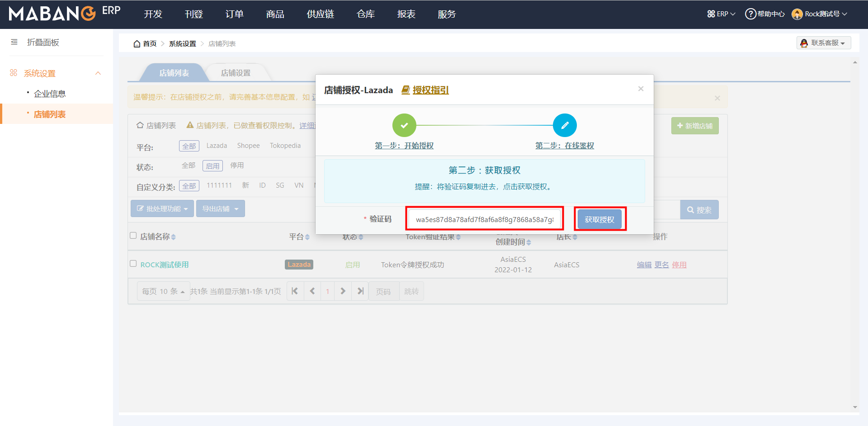The width and height of the screenshot is (868, 426).
Task: Sort by 创建时间 column sort icon
Action: point(529,242)
